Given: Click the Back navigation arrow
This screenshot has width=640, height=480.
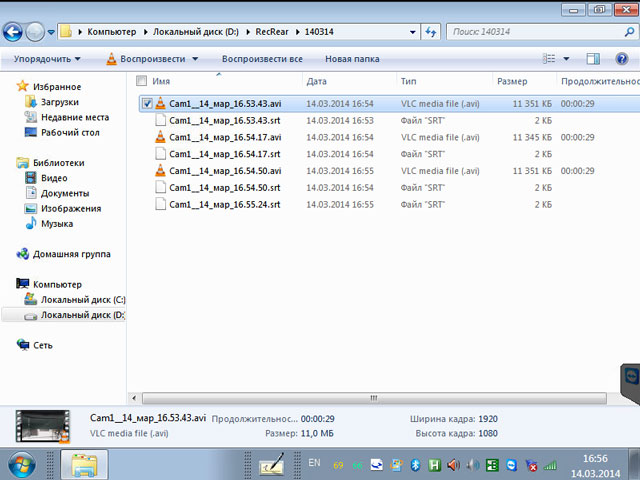Looking at the screenshot, I should pos(12,32).
